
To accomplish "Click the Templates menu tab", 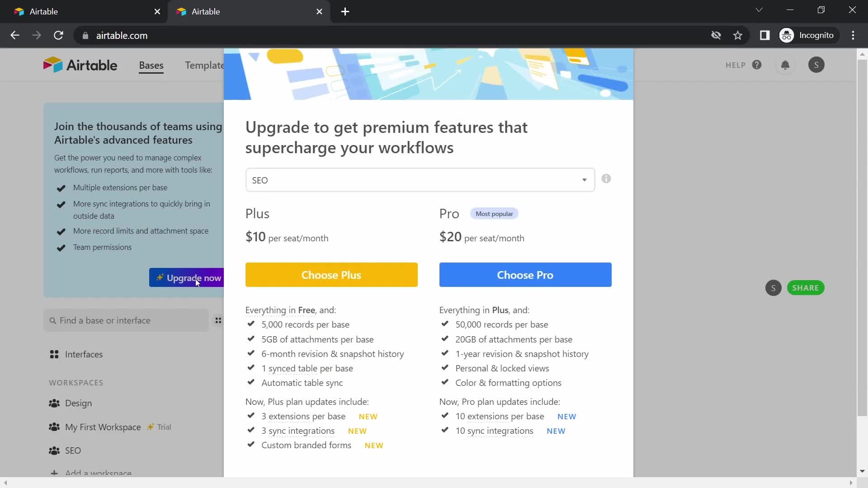I will [207, 64].
